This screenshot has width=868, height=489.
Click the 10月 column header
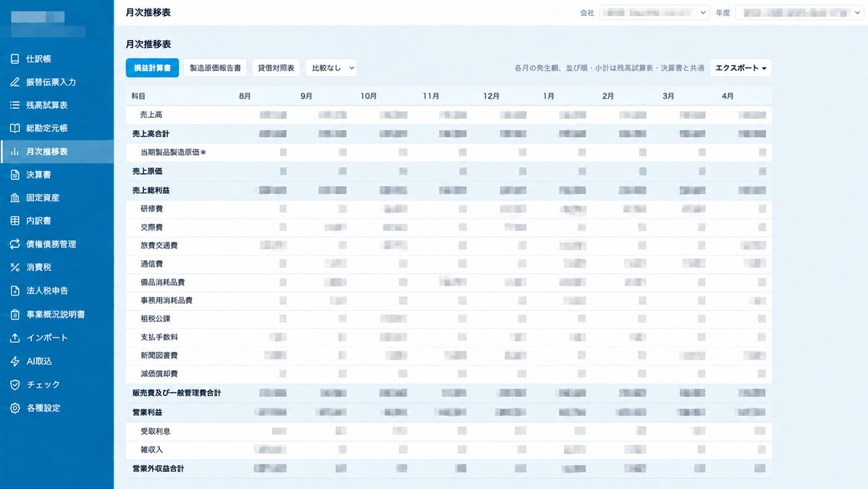368,96
